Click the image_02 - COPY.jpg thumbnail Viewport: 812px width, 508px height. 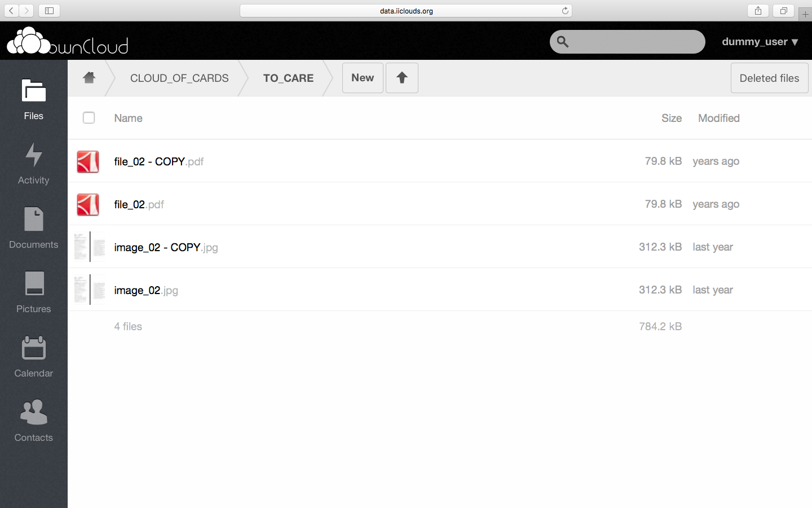(x=89, y=247)
